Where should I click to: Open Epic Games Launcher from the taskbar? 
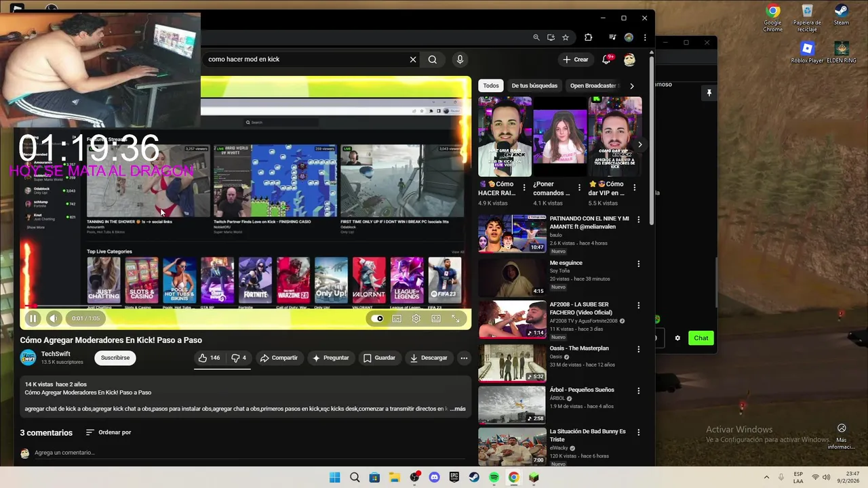tap(454, 477)
